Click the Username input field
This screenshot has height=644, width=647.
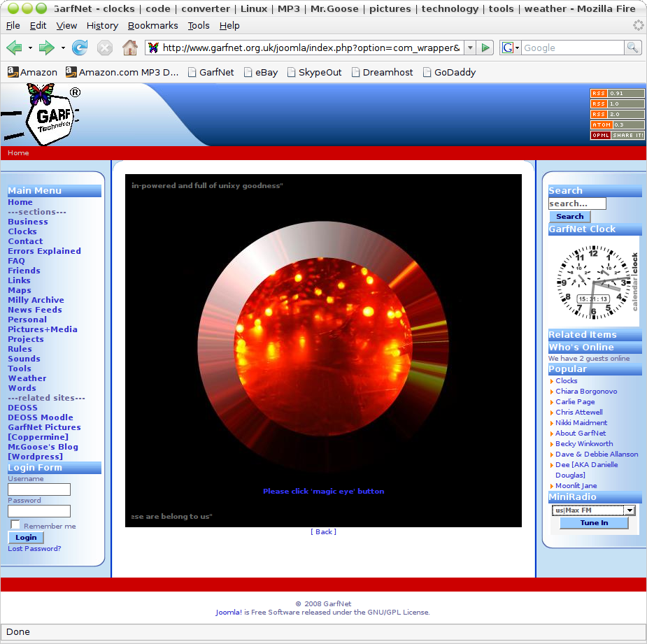[39, 489]
